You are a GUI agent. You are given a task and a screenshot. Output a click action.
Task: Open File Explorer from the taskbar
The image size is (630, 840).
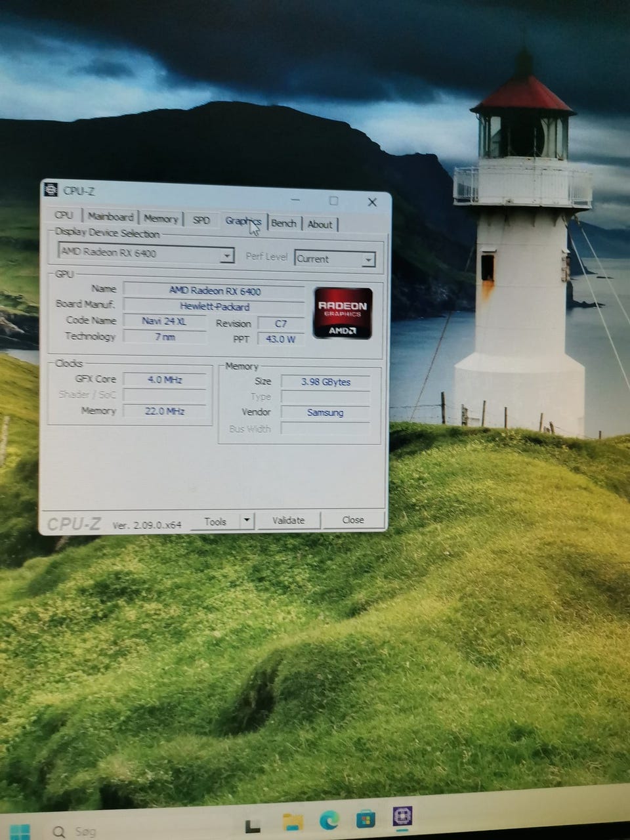click(293, 822)
